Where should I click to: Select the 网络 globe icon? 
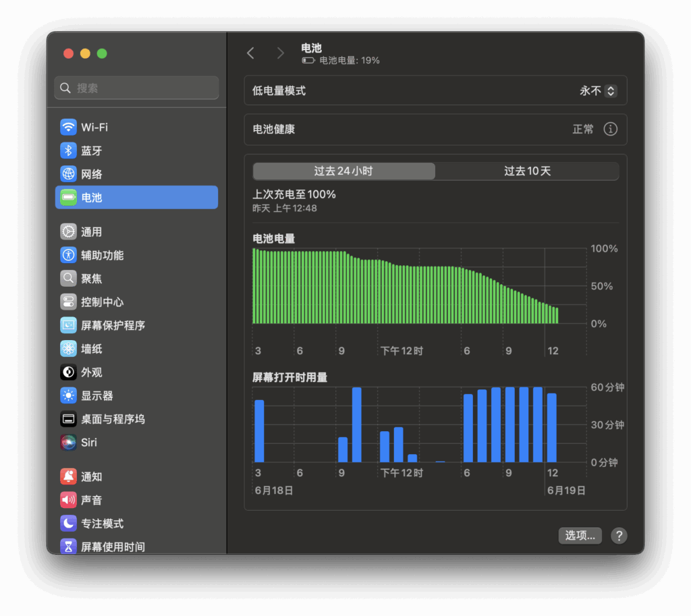68,174
